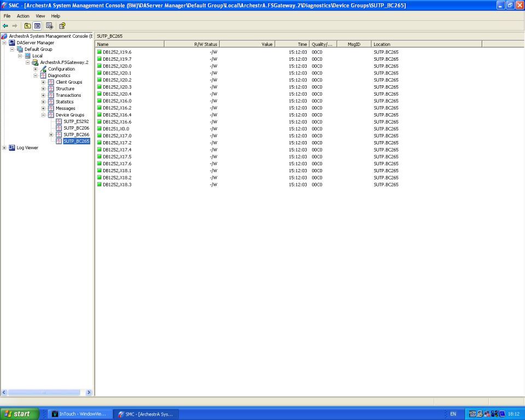Select the Configuration node icon in tree
Viewport: 525px width, 420px height.
click(x=43, y=69)
